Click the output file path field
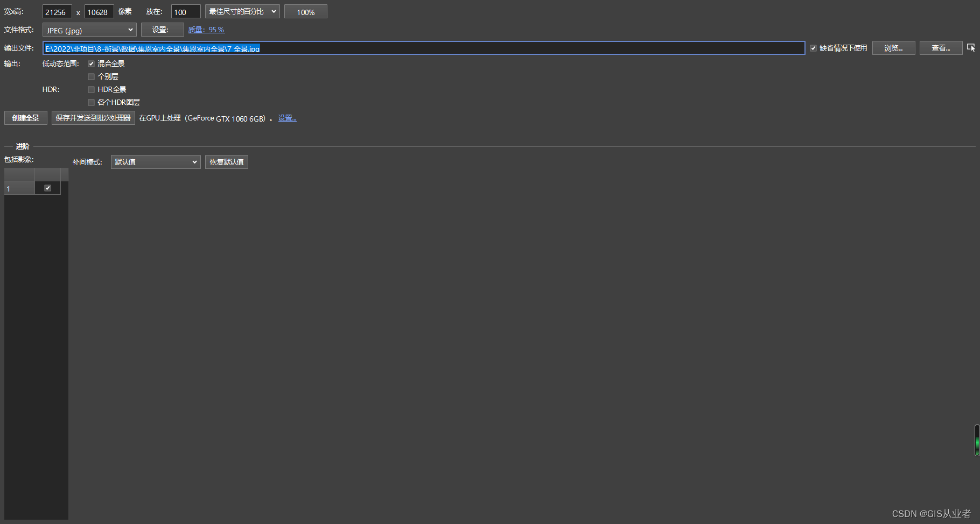The image size is (980, 524). (424, 48)
